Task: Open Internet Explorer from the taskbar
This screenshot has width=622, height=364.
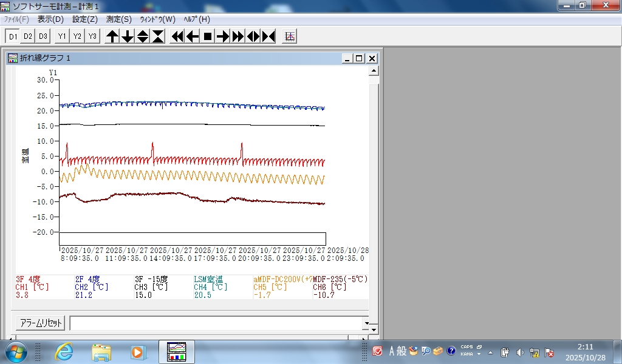Action: point(64,351)
